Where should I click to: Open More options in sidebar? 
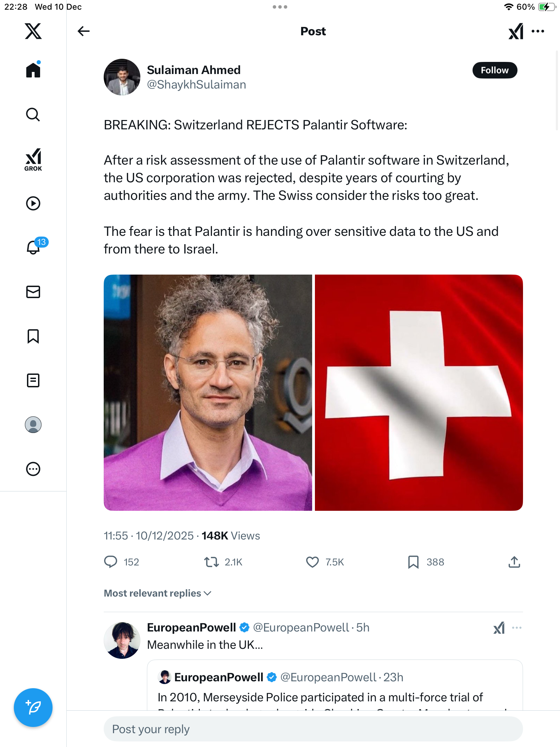[x=33, y=469]
